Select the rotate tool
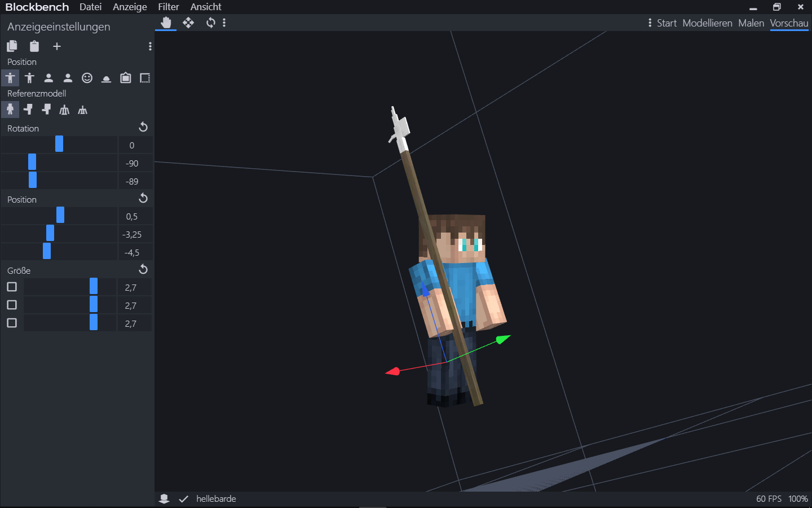Viewport: 812px width, 508px height. [x=210, y=23]
